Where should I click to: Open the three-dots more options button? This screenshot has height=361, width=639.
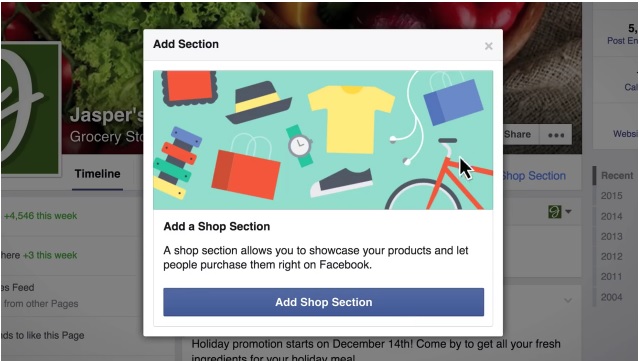pyautogui.click(x=556, y=135)
